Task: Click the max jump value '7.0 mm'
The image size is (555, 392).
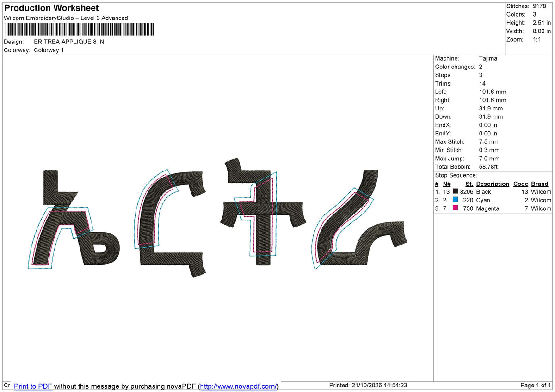Action: 489,159
